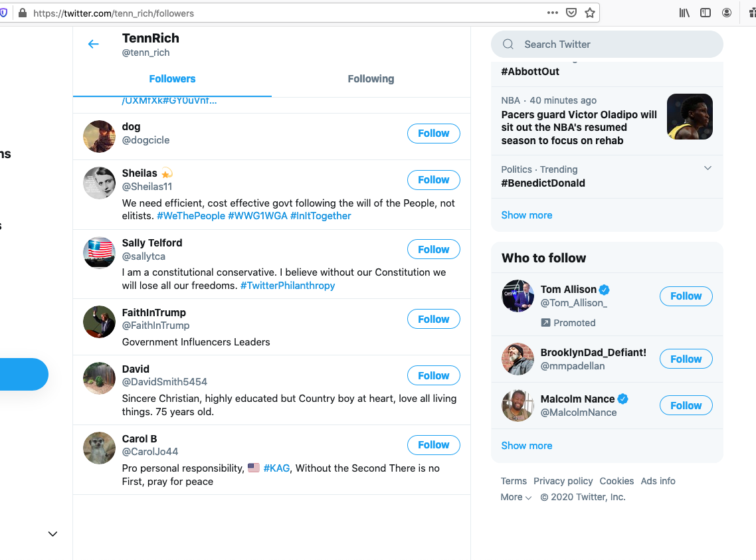Follow Malcolm Nance from suggestions
Screen dimensions: 756x560
tap(686, 405)
